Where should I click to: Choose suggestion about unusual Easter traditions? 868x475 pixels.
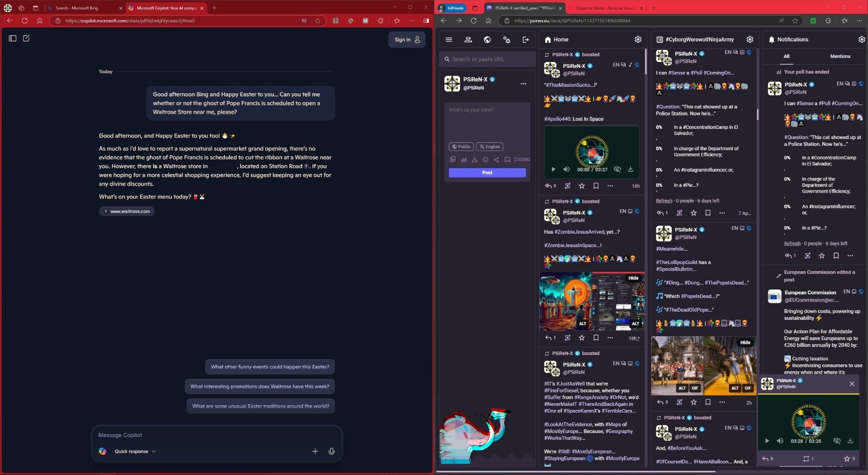260,406
